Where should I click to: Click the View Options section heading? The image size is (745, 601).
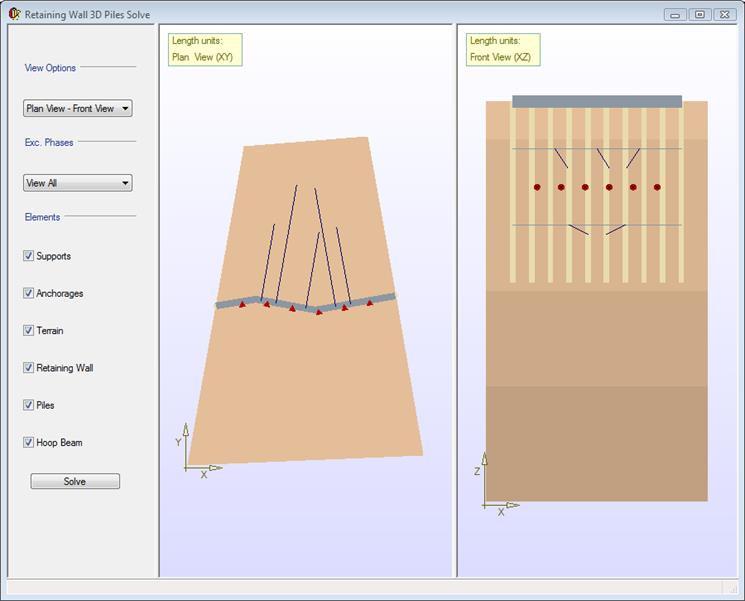pos(50,68)
